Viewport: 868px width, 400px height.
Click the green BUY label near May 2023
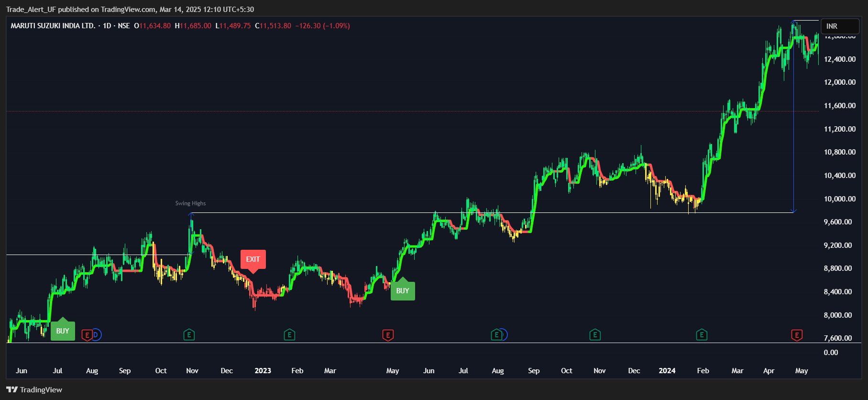[403, 290]
